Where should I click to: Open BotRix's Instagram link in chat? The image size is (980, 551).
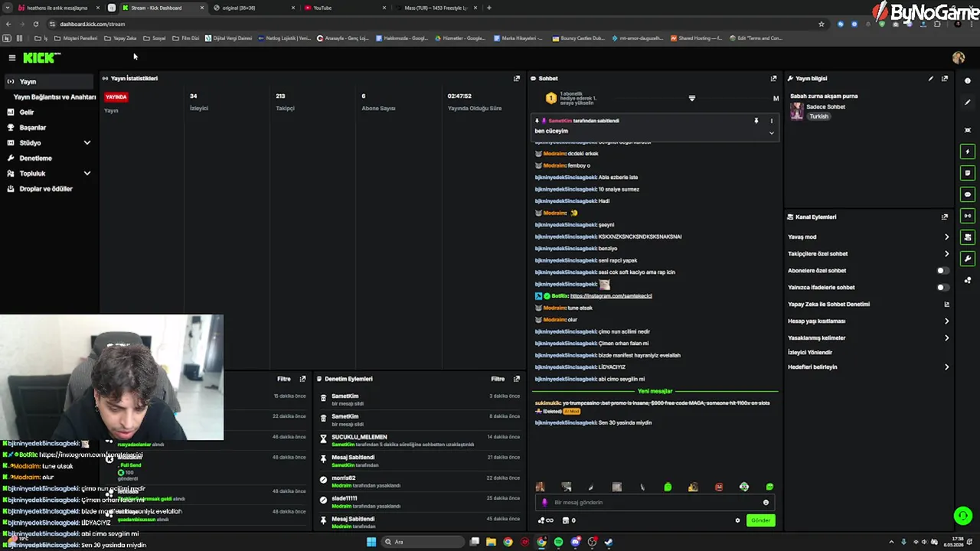pos(611,295)
